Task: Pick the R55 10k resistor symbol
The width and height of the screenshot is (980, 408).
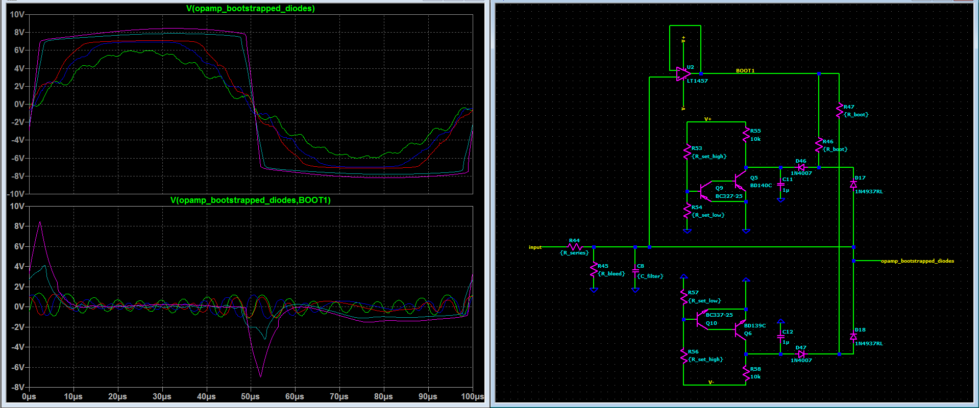Action: pos(746,135)
